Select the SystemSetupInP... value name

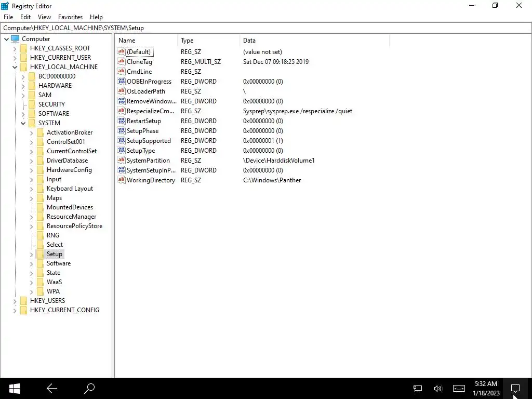pos(151,170)
